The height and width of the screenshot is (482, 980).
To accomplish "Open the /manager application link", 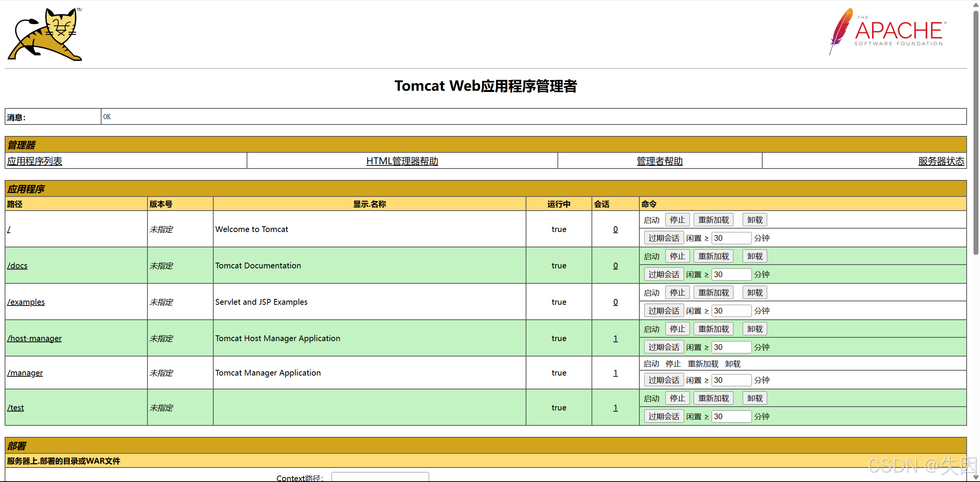I will 25,373.
